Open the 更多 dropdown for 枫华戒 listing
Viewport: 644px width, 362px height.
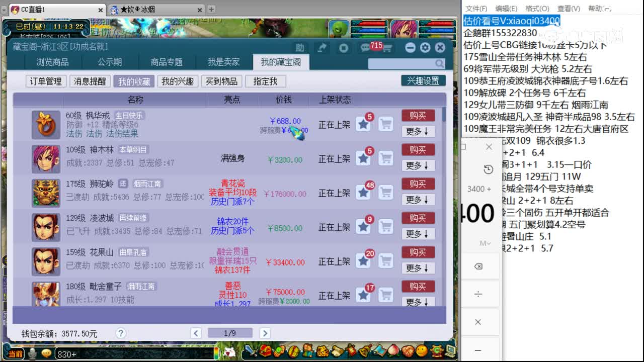pyautogui.click(x=418, y=131)
